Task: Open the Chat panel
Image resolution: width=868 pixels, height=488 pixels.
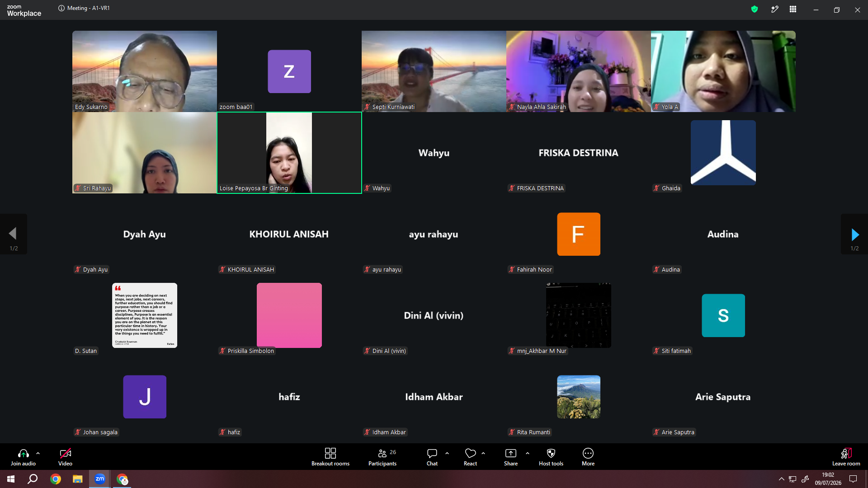Action: (432, 456)
